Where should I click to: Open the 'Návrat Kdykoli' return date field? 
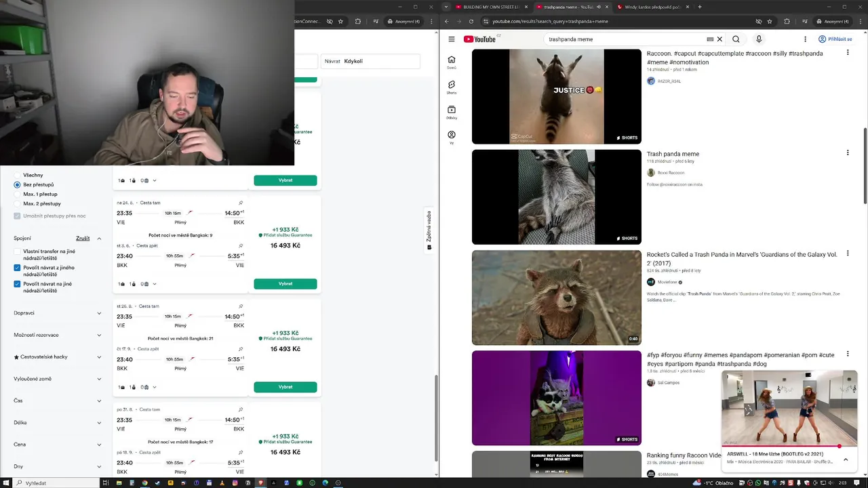tap(371, 61)
